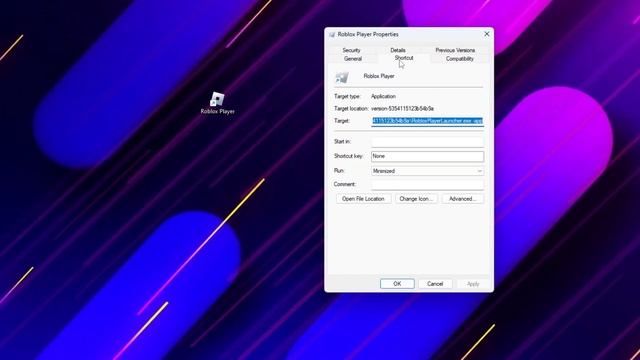Click the Roblox Player icon inside Properties dialog
Viewport: 640px width, 360px height.
coord(342,77)
